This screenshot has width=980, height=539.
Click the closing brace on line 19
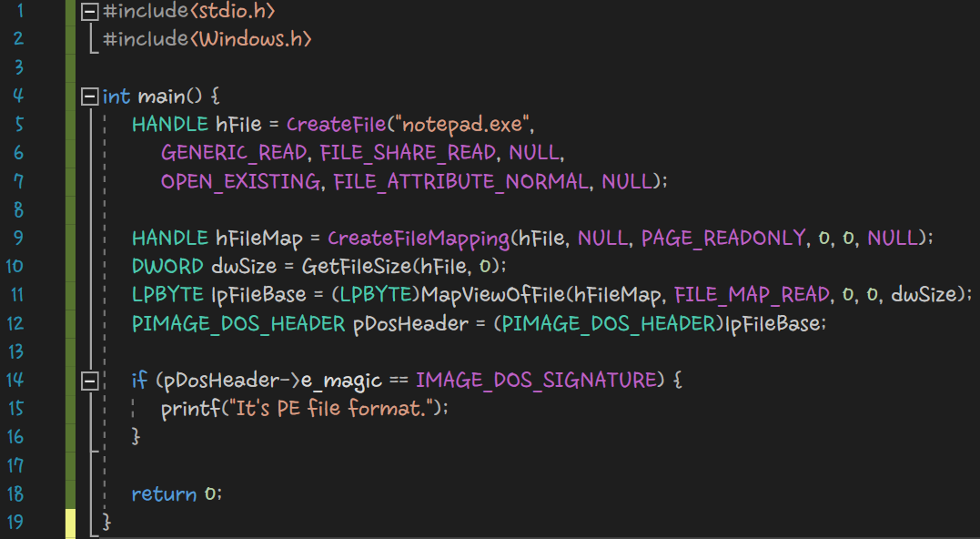106,522
